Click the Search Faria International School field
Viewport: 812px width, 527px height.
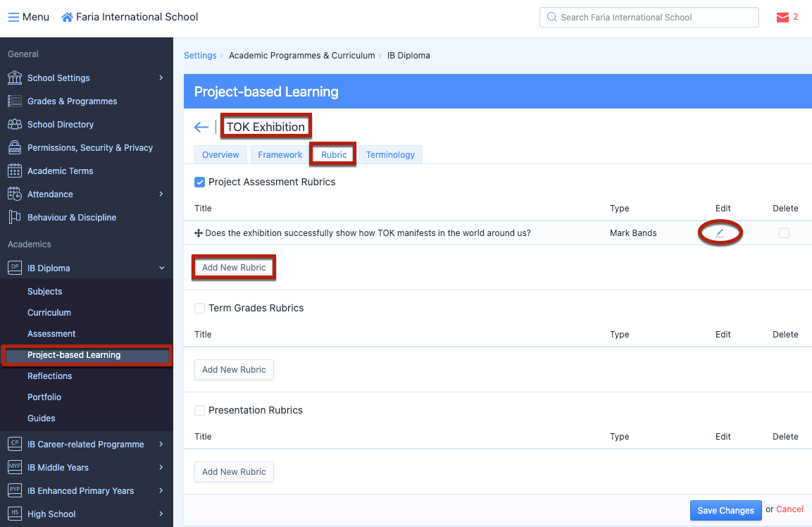coord(649,17)
